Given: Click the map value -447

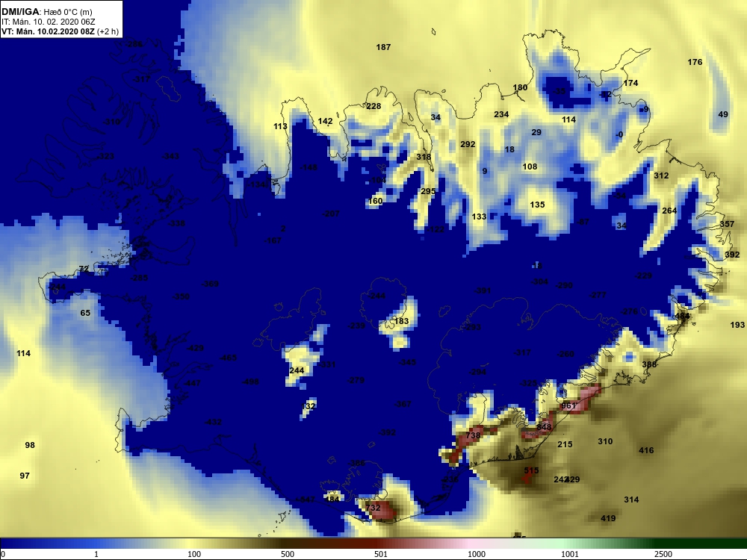Looking at the screenshot, I should click(192, 383).
